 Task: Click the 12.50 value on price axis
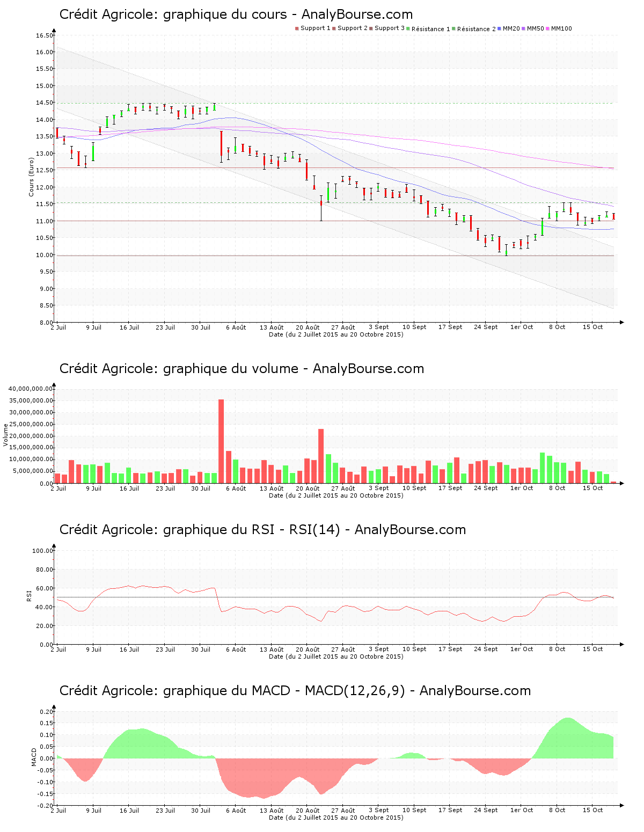click(x=45, y=170)
